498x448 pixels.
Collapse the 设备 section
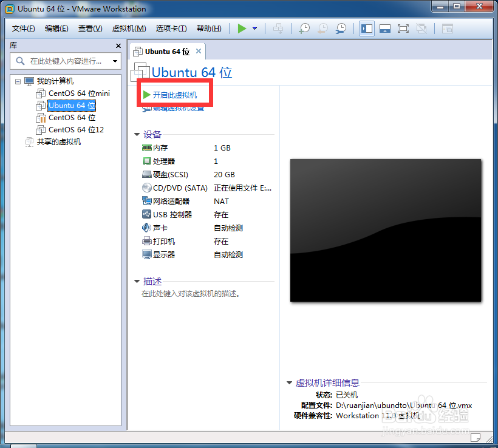pyautogui.click(x=137, y=135)
